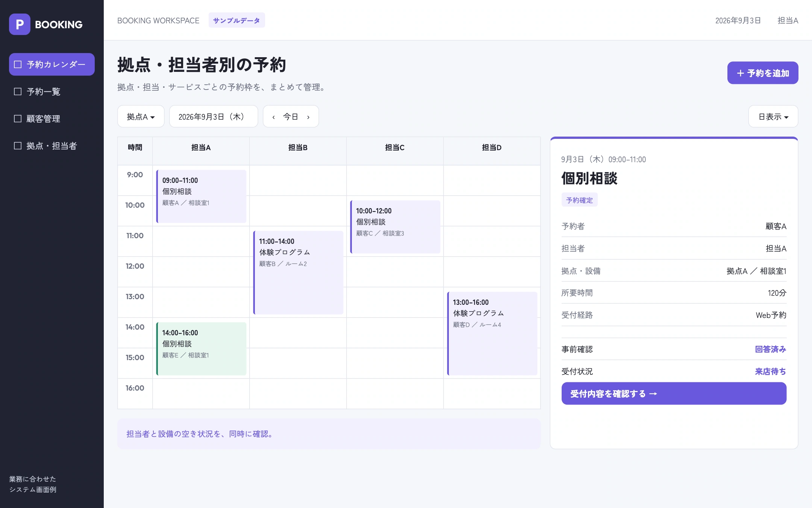Go to 顧客管理 in the sidebar
Screen dimensions: 812x508
click(x=52, y=119)
